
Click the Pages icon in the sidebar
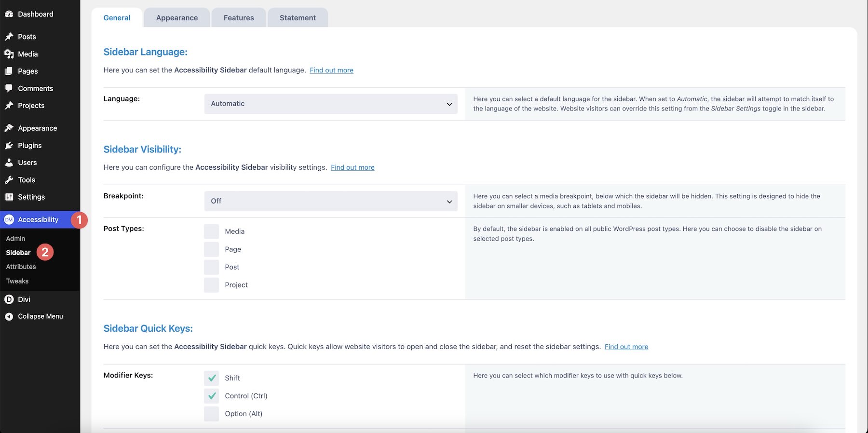[x=9, y=71]
